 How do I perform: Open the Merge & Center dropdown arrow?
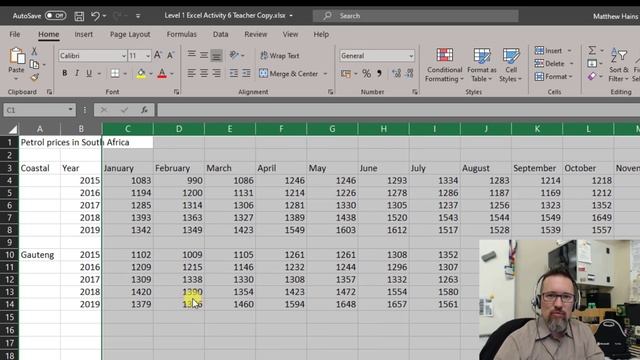(325, 74)
